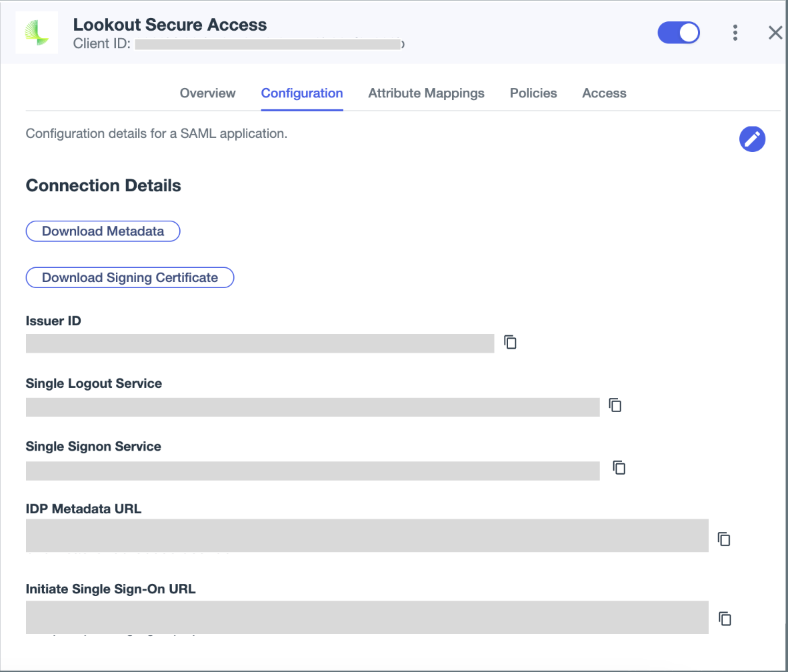Click the IDP Metadata URL value field
This screenshot has height=672, width=788.
coord(367,536)
